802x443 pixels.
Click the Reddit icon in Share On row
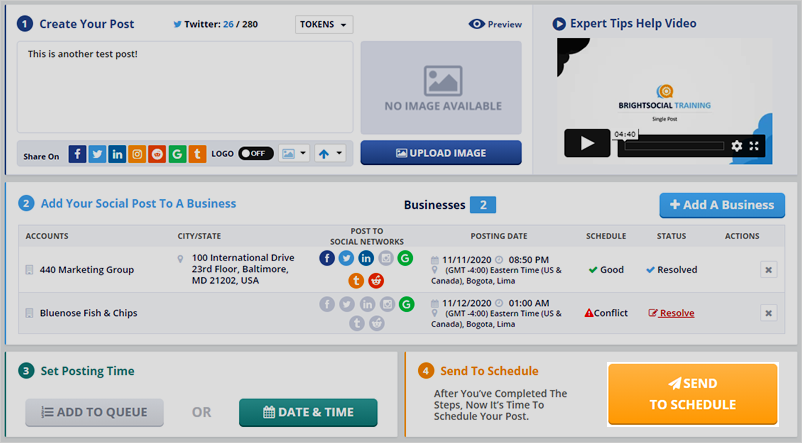(157, 154)
